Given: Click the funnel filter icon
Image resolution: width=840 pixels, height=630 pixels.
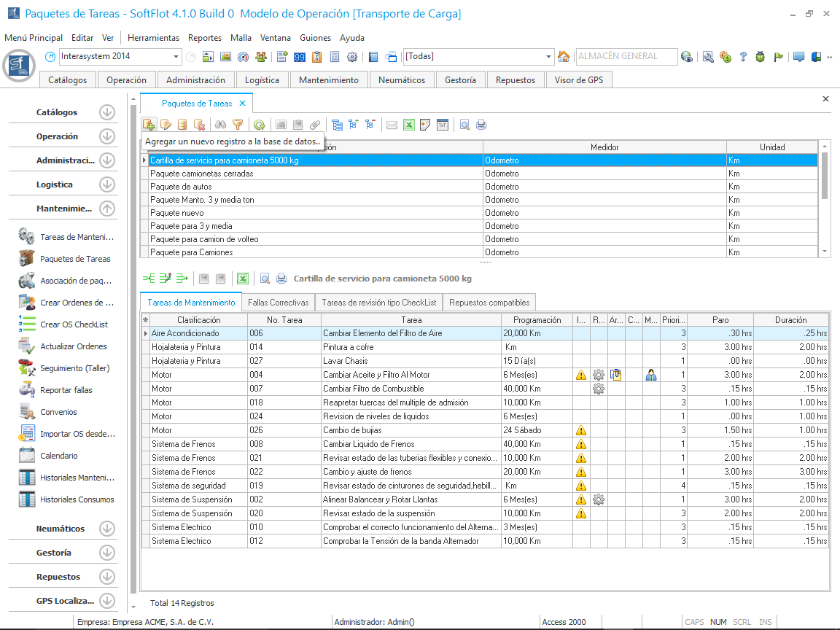Looking at the screenshot, I should [237, 125].
